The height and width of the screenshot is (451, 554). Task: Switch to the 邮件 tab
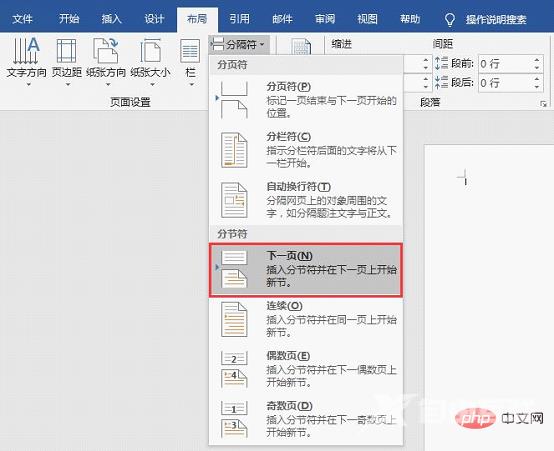(282, 19)
